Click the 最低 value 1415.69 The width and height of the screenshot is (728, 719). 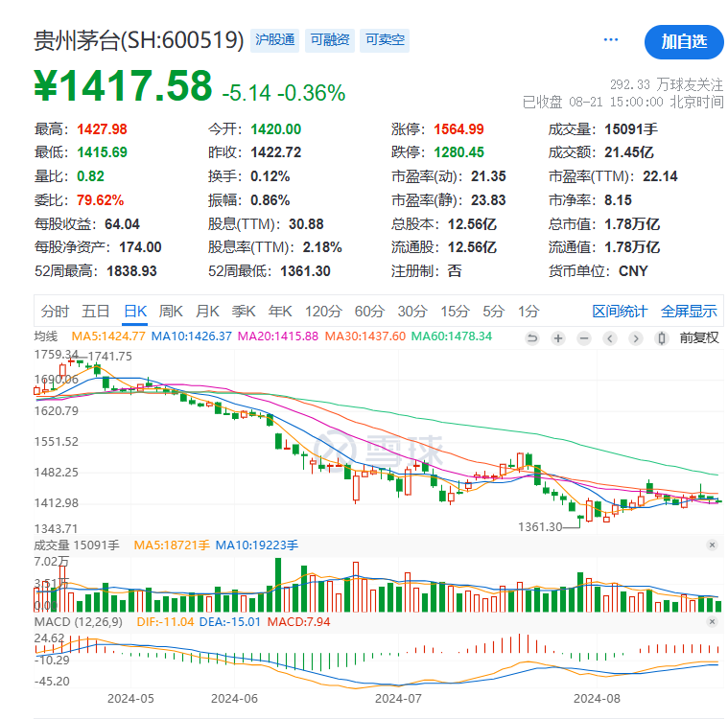pos(102,152)
